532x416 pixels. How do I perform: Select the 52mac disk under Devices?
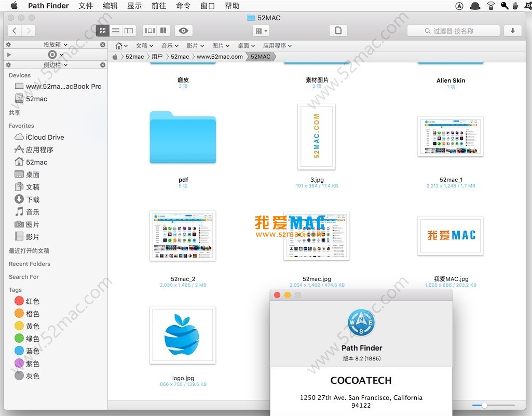click(x=31, y=99)
